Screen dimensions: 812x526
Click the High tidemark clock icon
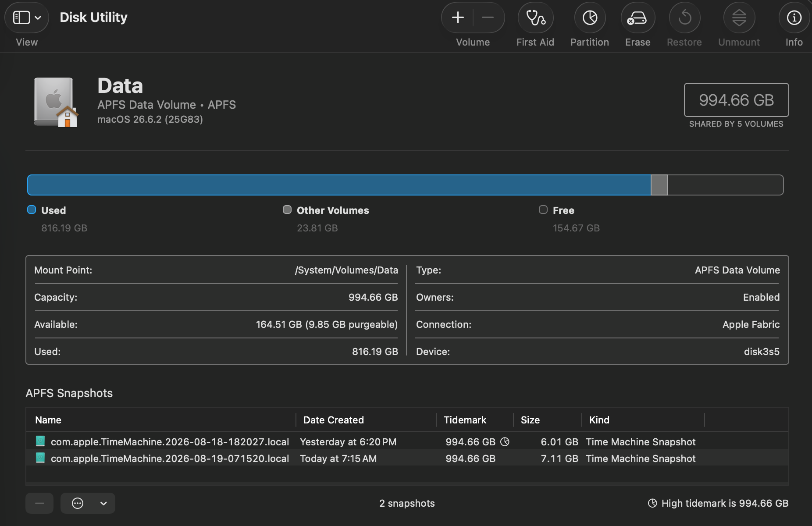click(x=652, y=503)
